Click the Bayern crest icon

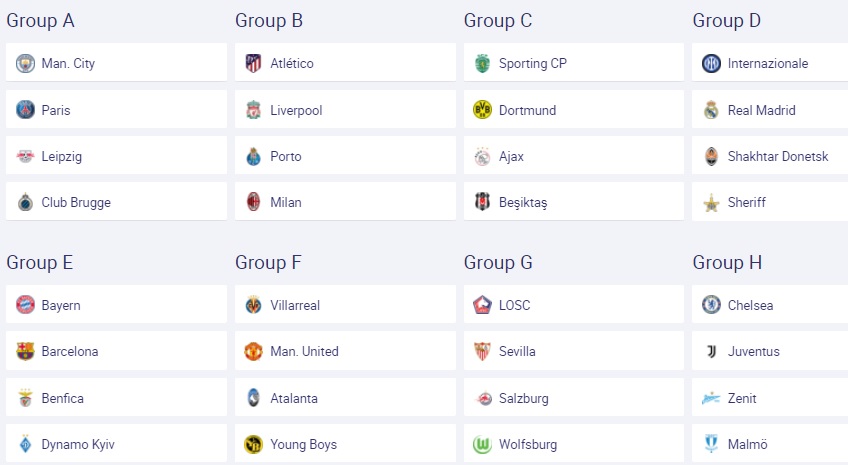25,305
